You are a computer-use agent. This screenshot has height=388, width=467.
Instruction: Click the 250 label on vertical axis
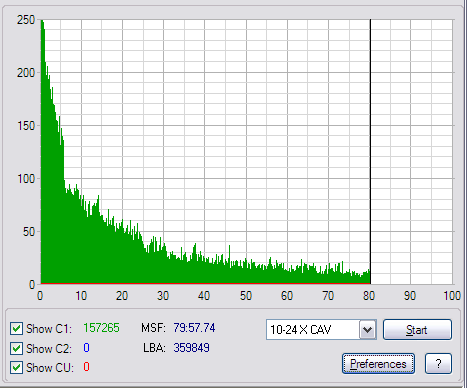point(26,20)
